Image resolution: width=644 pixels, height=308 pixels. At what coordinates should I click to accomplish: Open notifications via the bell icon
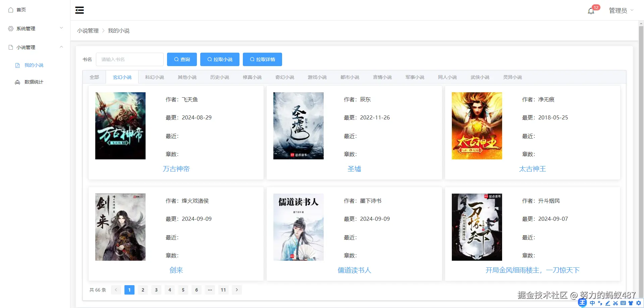pos(591,11)
